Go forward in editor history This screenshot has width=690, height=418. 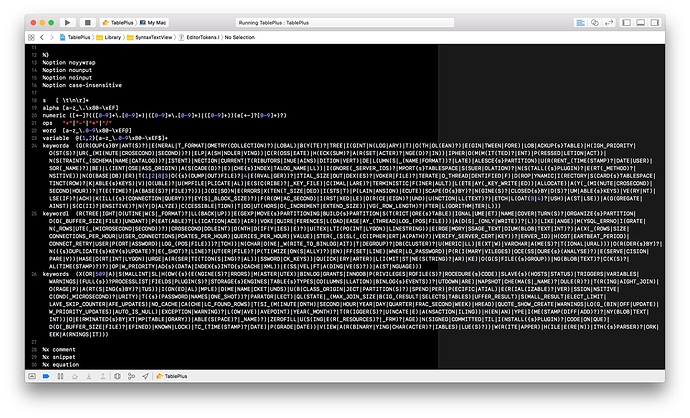click(x=52, y=37)
